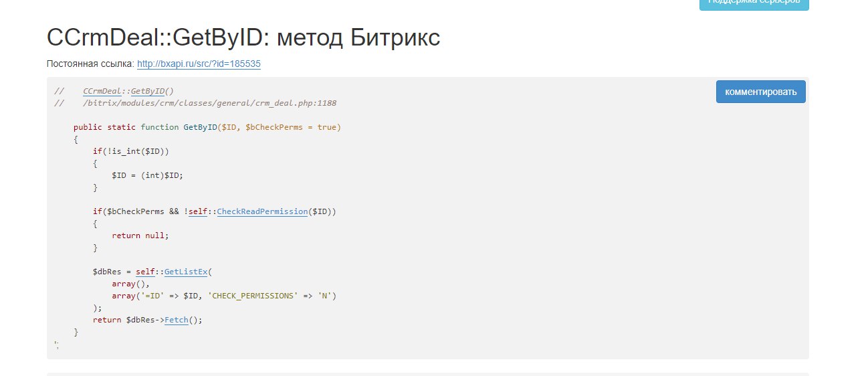Open the Fetch method link
Screen dimensions: 868x376
(176, 320)
